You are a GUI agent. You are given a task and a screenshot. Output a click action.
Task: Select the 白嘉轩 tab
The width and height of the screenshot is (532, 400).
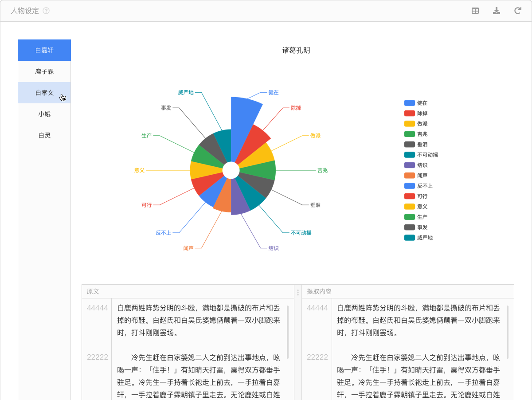tap(44, 50)
